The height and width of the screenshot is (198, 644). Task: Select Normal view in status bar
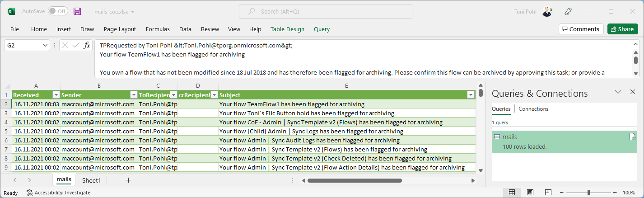tap(512, 193)
